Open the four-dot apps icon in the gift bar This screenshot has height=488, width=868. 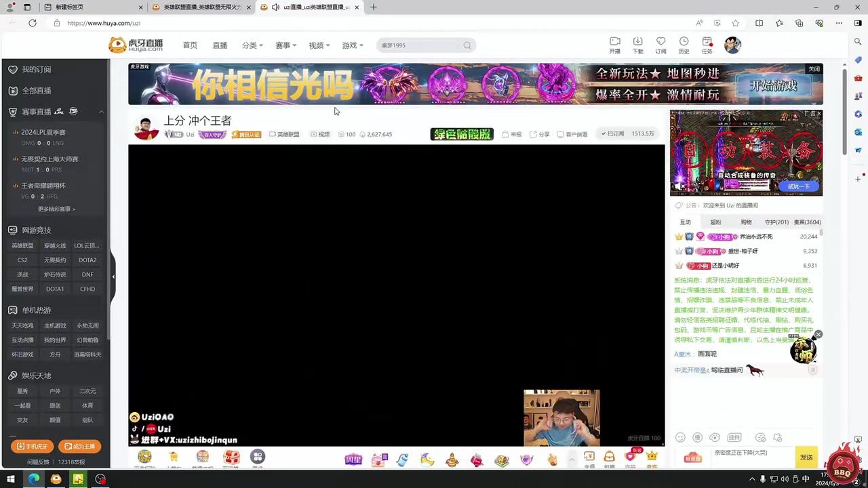point(257,457)
